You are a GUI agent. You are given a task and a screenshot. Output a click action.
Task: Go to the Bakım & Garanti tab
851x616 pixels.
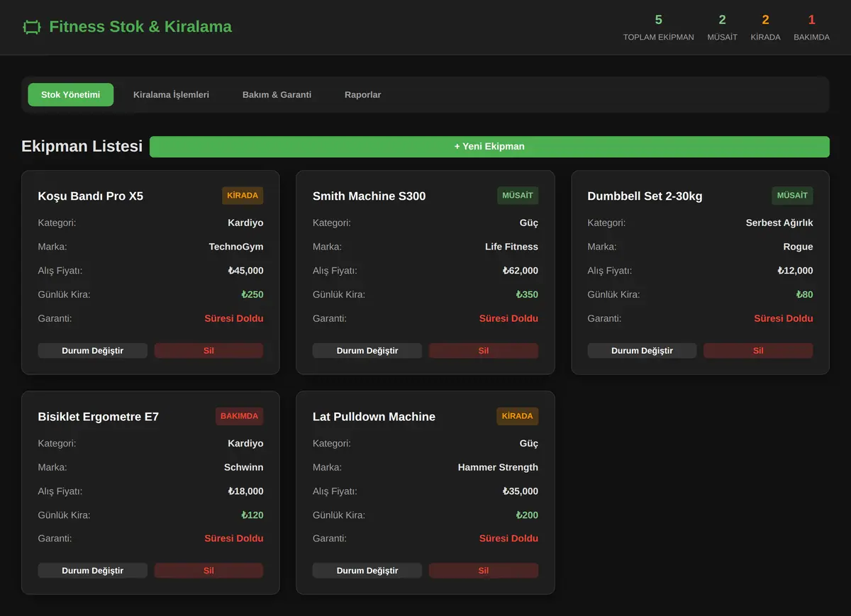point(277,94)
